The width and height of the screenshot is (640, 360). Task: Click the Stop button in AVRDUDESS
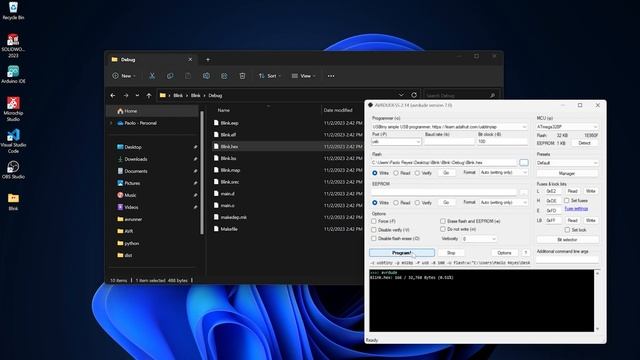[451, 253]
